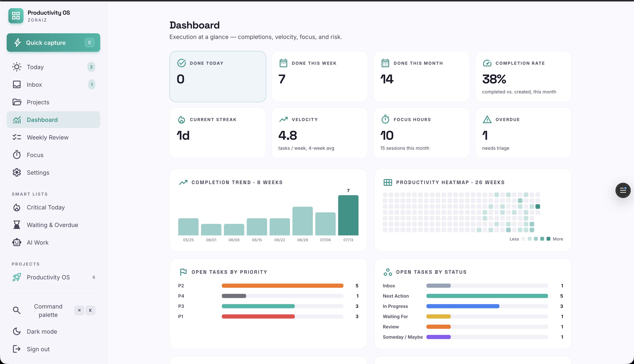Viewport: 634px width, 364px height.
Task: Open the Settings page
Action: 53,173
